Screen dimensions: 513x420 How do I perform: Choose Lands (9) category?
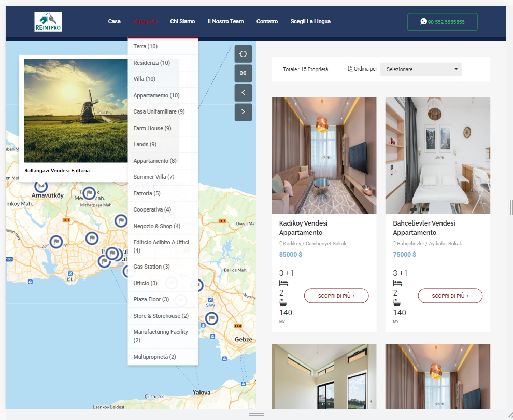pos(163,144)
